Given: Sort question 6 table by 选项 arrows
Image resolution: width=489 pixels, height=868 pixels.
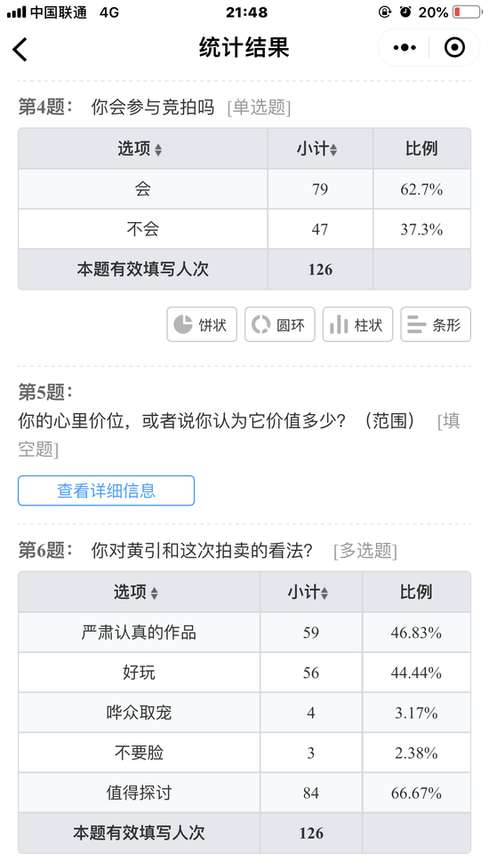Looking at the screenshot, I should 155,593.
